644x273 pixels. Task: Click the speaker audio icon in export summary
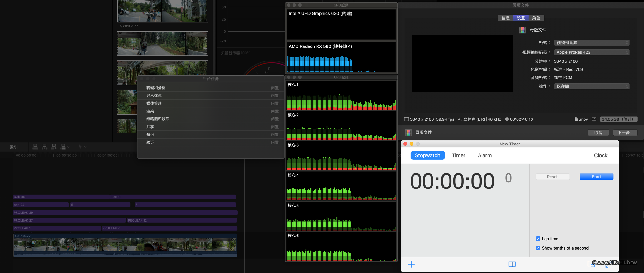[x=460, y=119]
